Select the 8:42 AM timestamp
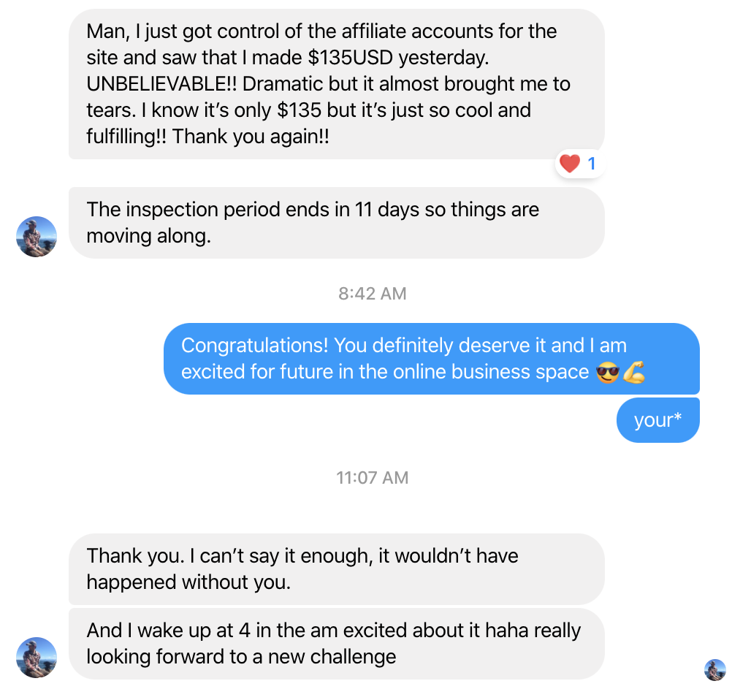Image resolution: width=732 pixels, height=700 pixels. (x=372, y=294)
